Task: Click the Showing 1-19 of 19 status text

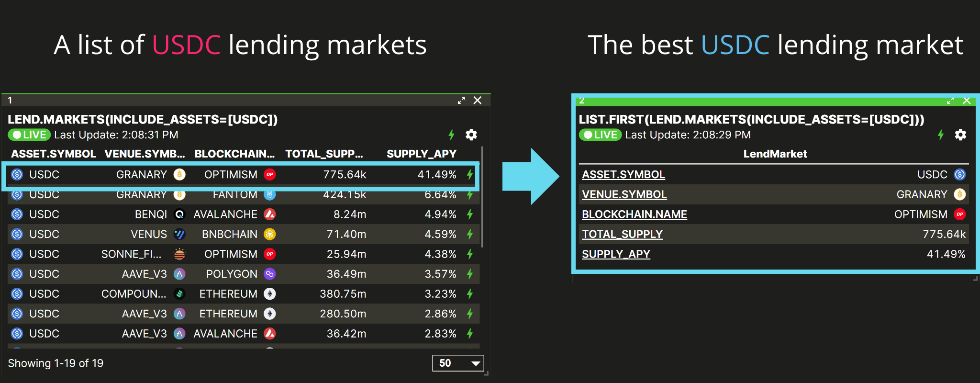Action: click(56, 363)
